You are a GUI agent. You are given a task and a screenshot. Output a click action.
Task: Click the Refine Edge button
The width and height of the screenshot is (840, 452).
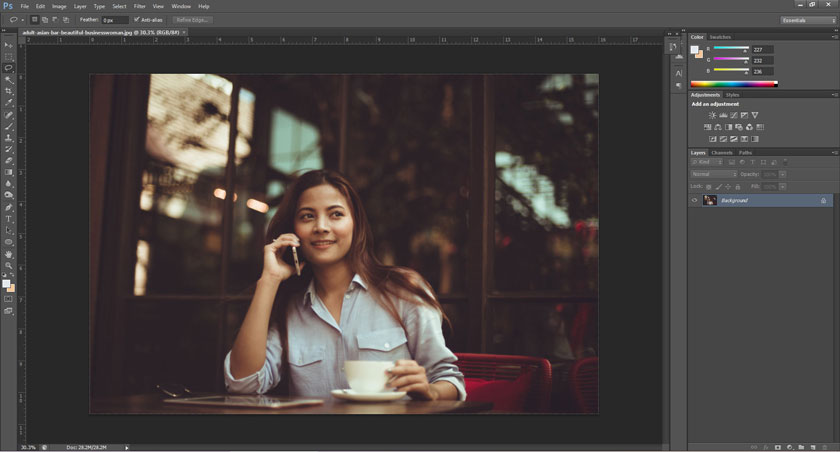click(x=192, y=20)
